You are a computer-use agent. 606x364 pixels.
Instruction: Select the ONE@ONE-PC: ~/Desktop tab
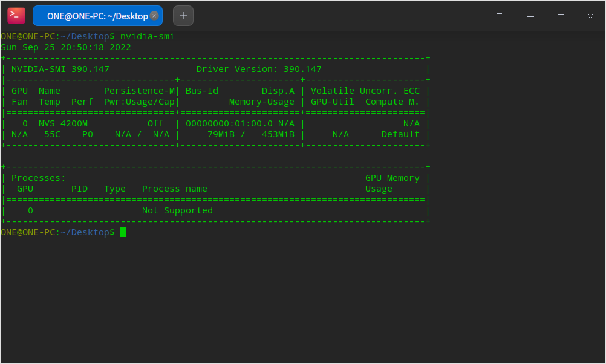[x=97, y=16]
